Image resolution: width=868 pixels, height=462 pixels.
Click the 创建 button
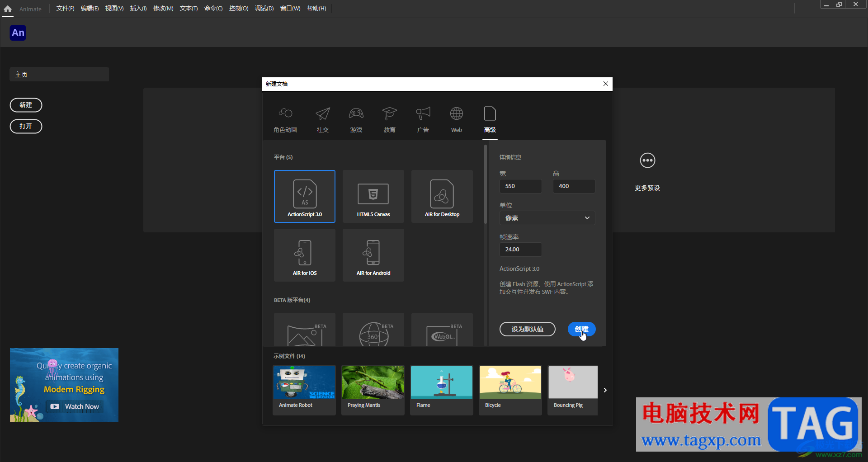(x=581, y=329)
